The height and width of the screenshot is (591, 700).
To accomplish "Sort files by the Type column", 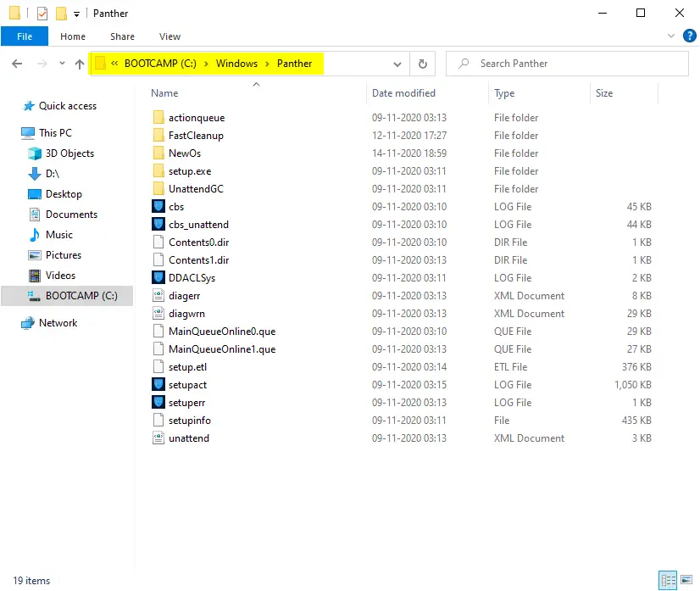I will pos(504,93).
